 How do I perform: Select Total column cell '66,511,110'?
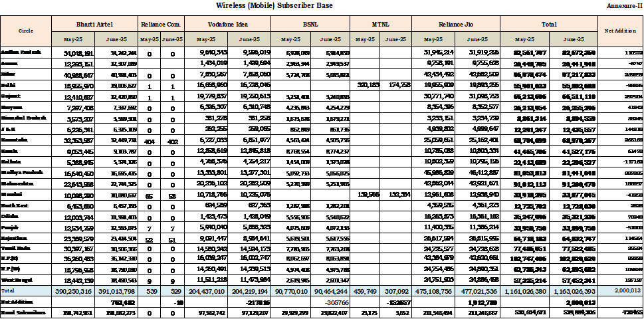[574, 96]
